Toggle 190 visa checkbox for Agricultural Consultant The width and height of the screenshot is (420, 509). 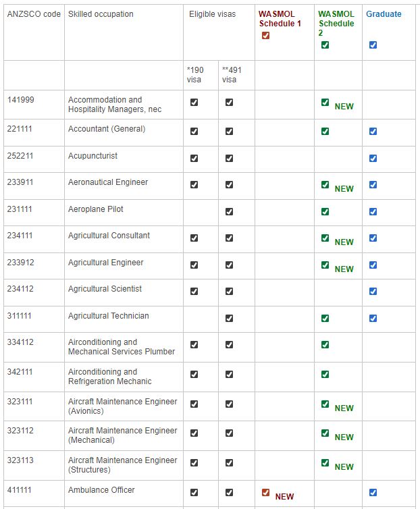pyautogui.click(x=194, y=238)
